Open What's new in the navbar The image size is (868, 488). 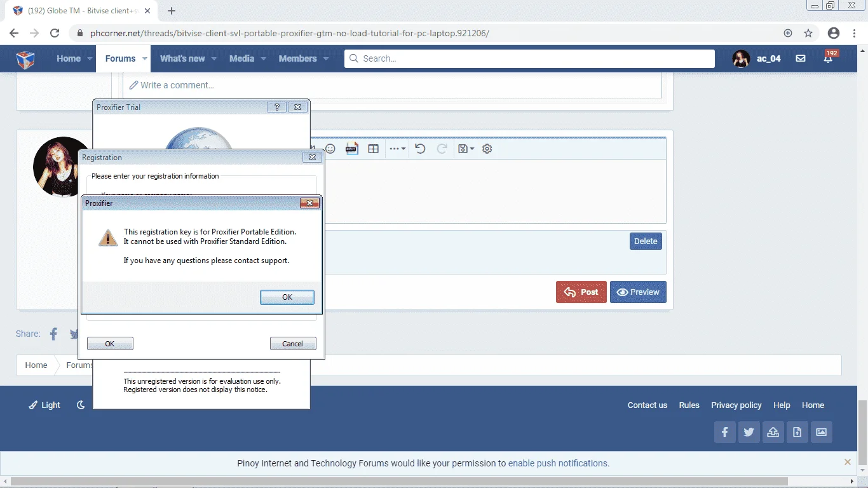point(182,58)
